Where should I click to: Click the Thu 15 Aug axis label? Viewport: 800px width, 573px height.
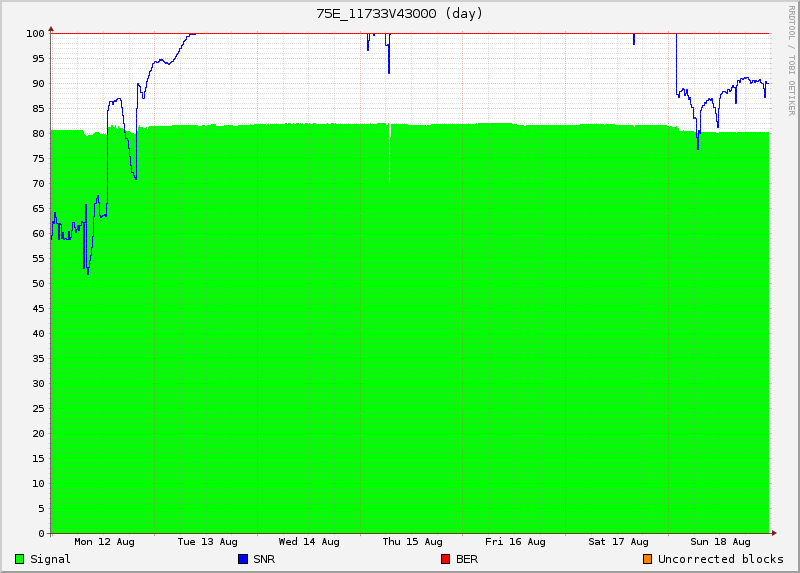pyautogui.click(x=413, y=542)
